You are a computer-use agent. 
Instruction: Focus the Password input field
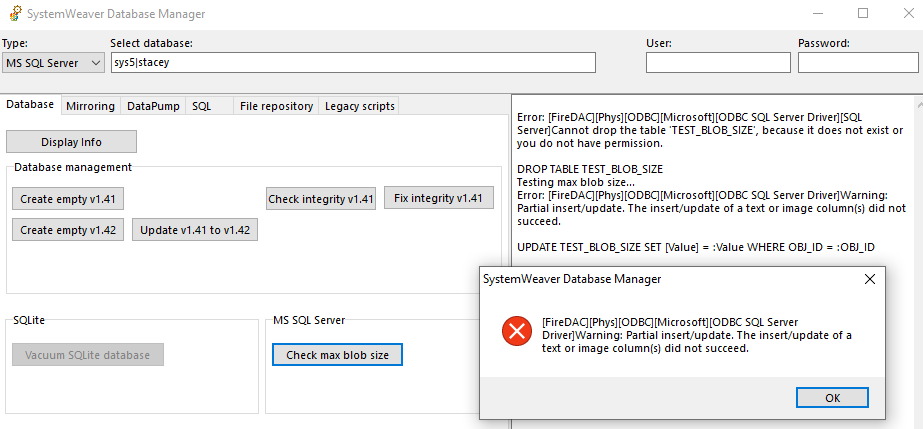pos(858,62)
